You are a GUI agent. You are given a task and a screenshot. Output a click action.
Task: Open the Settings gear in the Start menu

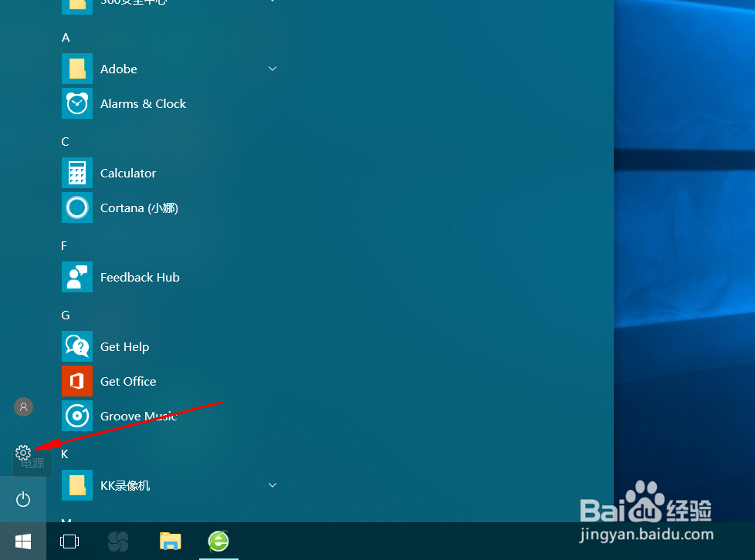pyautogui.click(x=23, y=453)
